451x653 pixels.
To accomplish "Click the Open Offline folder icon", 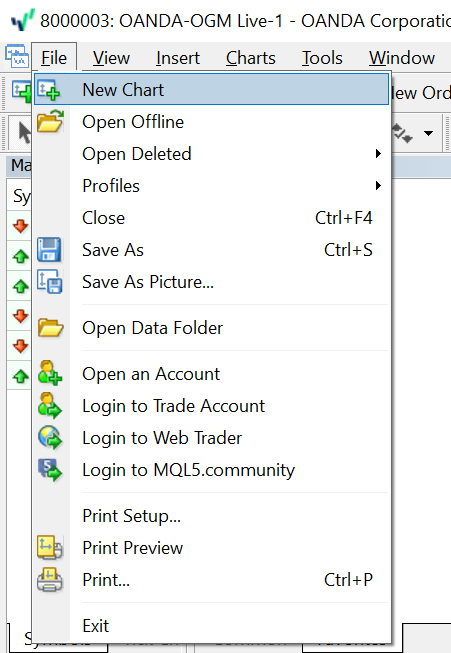I will (50, 121).
